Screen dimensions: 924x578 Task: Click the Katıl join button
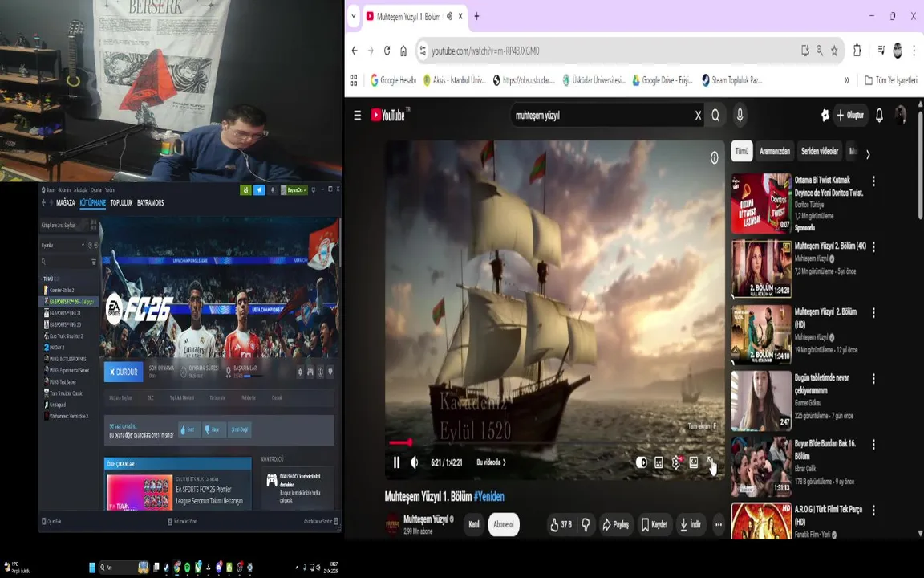click(x=474, y=524)
